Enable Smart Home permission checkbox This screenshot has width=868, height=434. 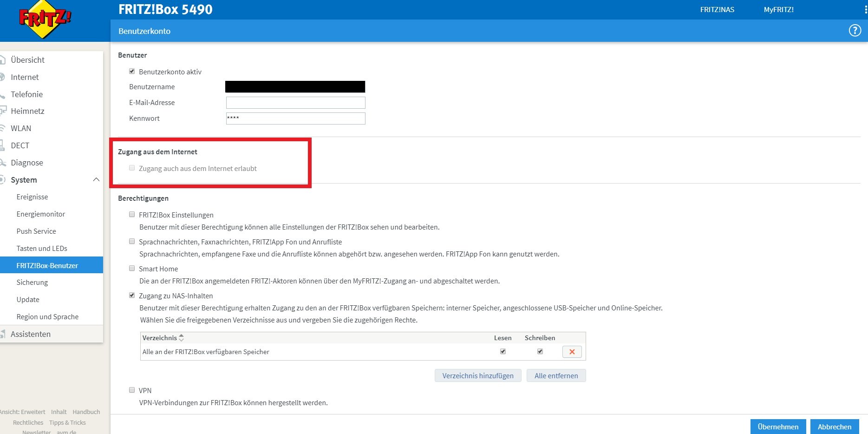coord(132,269)
